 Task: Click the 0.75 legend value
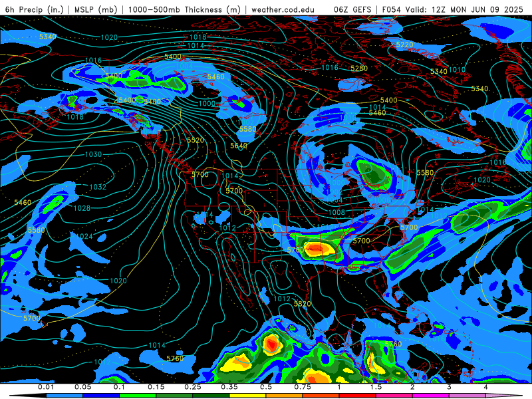303,387
